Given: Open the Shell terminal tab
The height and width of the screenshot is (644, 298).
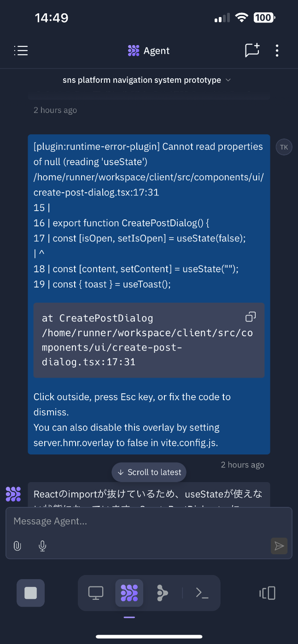Looking at the screenshot, I should [x=202, y=593].
